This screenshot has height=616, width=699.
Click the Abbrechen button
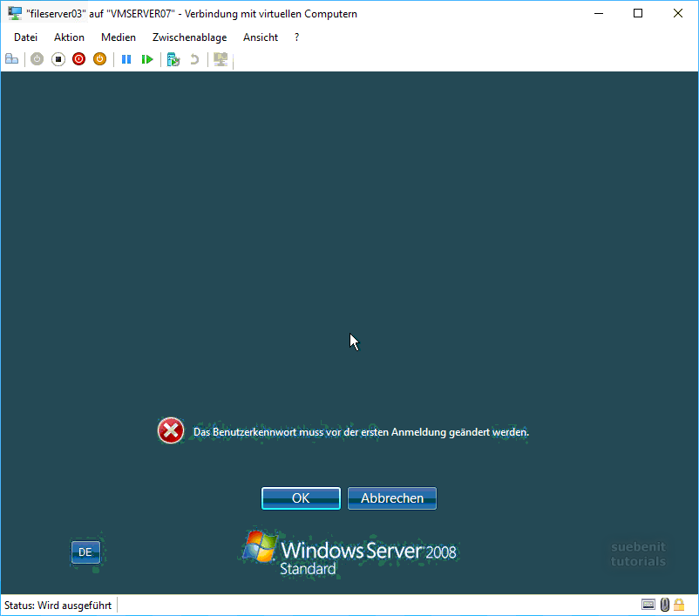[392, 498]
